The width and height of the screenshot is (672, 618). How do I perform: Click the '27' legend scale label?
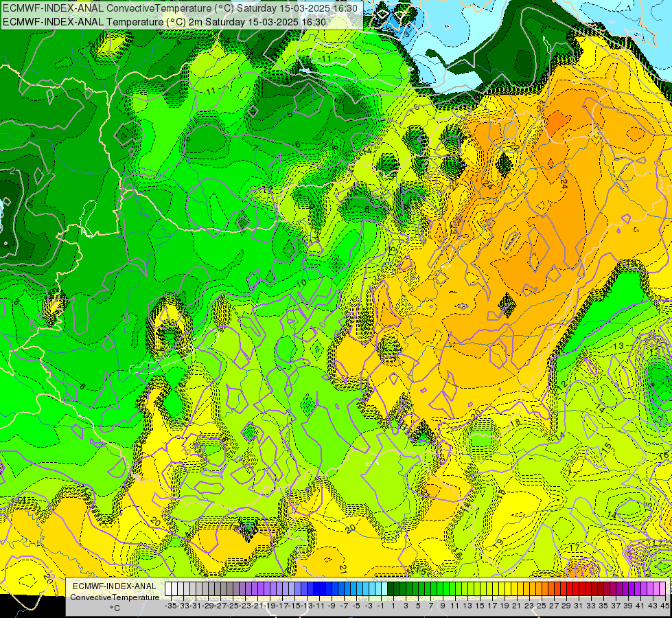click(x=554, y=606)
